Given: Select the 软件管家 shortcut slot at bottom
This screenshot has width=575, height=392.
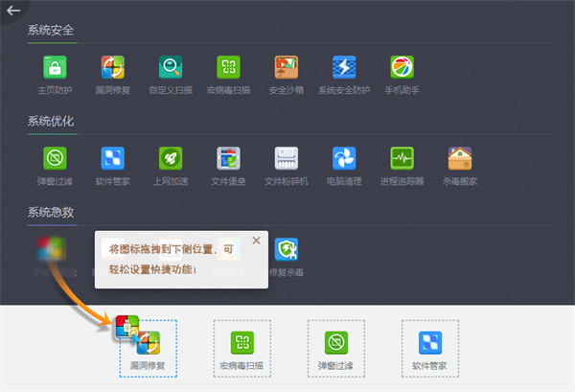Looking at the screenshot, I should click(x=430, y=348).
